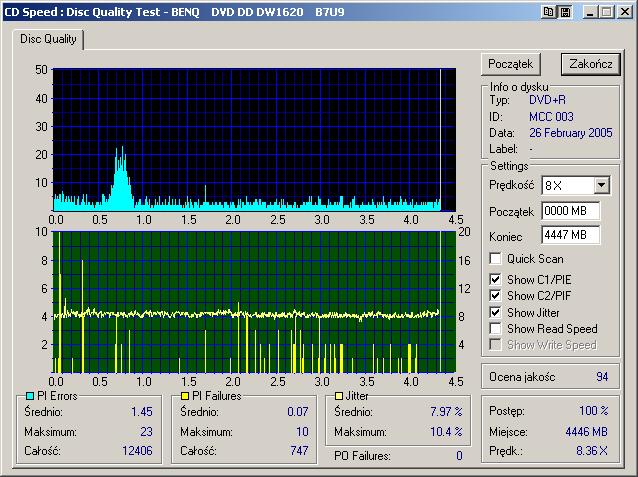Copy the screenshot to clipboard with the title bar icon
The height and width of the screenshot is (477, 638).
point(548,12)
